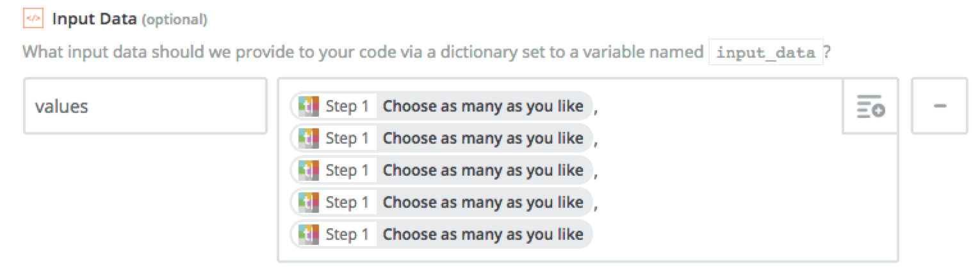Focus the 'values' key input field
The height and width of the screenshot is (268, 980).
pyautogui.click(x=145, y=106)
